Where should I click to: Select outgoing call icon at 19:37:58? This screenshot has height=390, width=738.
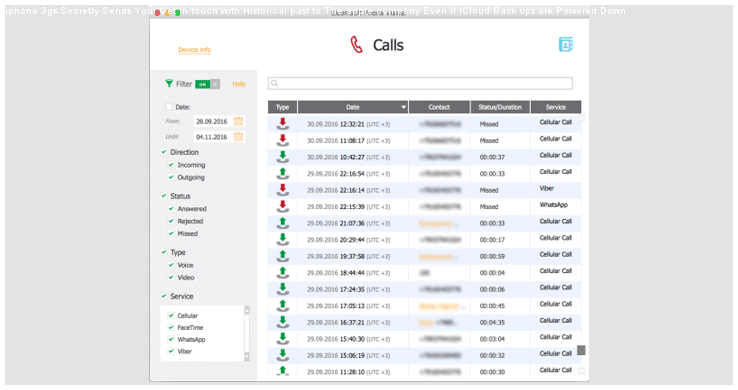tap(282, 256)
